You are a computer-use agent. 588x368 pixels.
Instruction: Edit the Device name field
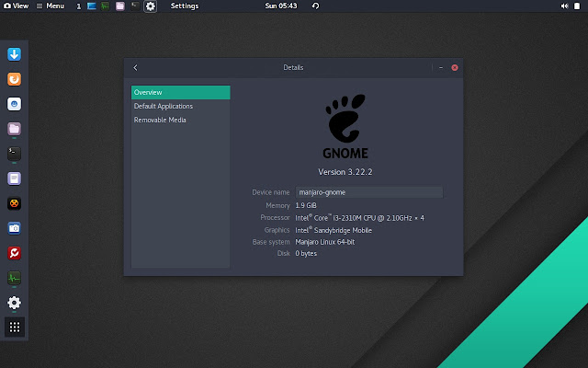point(369,192)
